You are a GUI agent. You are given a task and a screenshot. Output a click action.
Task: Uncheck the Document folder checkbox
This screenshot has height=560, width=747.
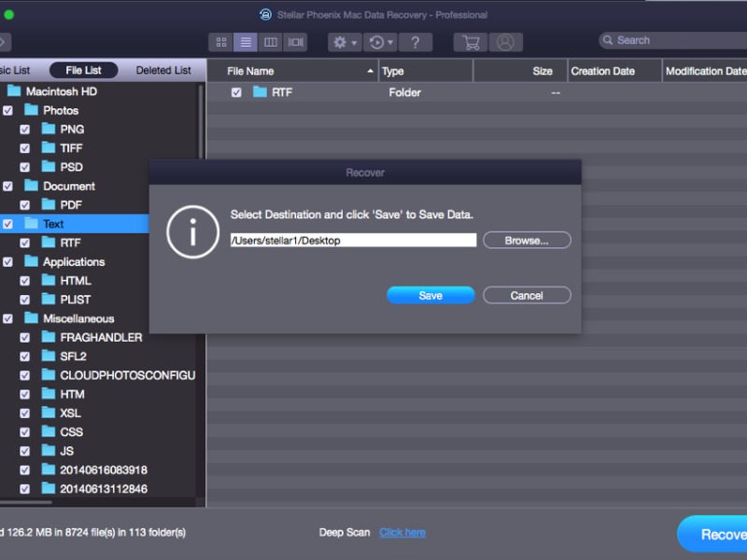coord(8,186)
